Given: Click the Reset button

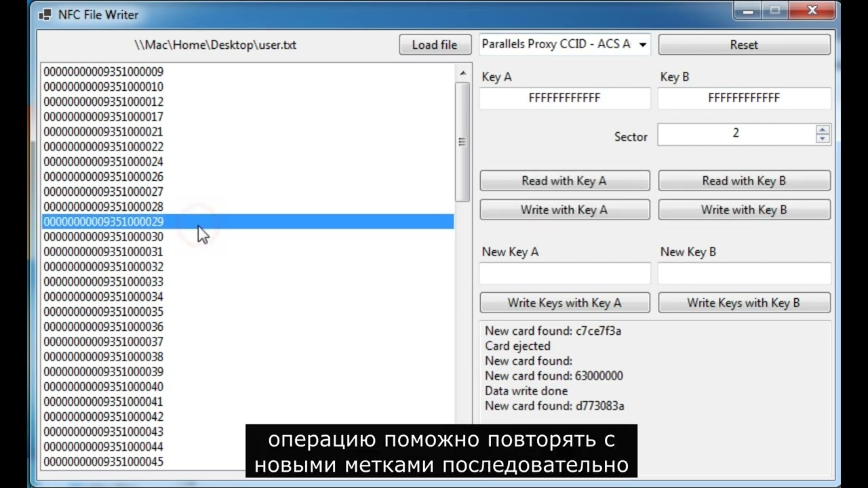Looking at the screenshot, I should click(x=744, y=45).
